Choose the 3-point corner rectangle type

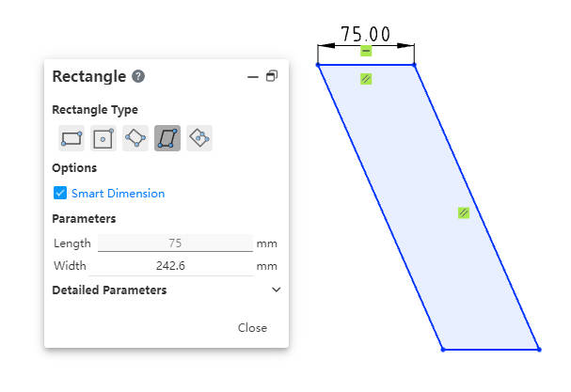click(x=135, y=138)
